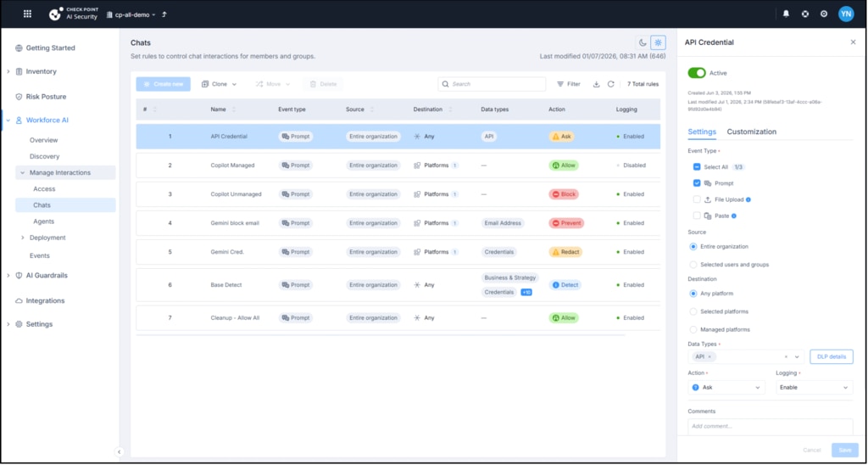Open the app launcher grid icon
Viewport: 868px width, 465px height.
coord(27,14)
